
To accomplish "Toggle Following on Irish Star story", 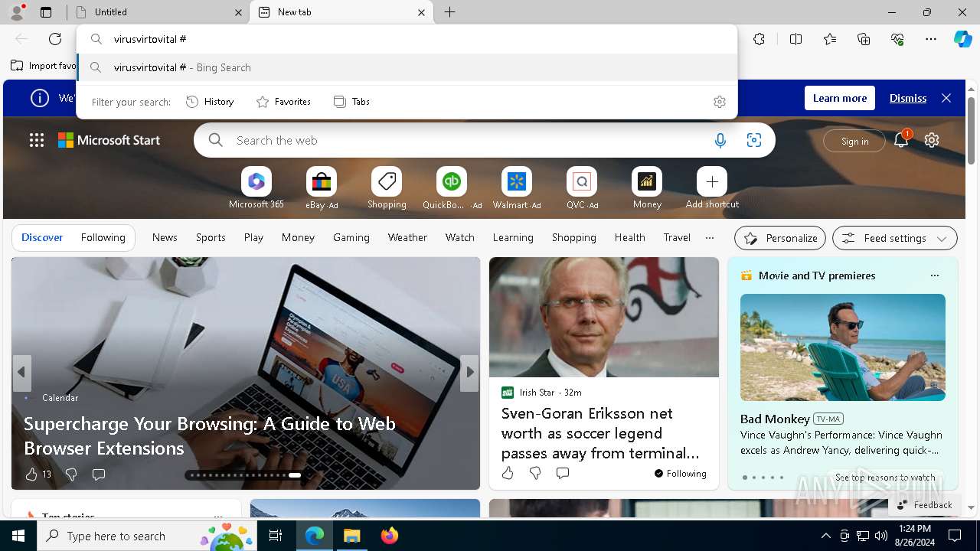I will pos(681,474).
